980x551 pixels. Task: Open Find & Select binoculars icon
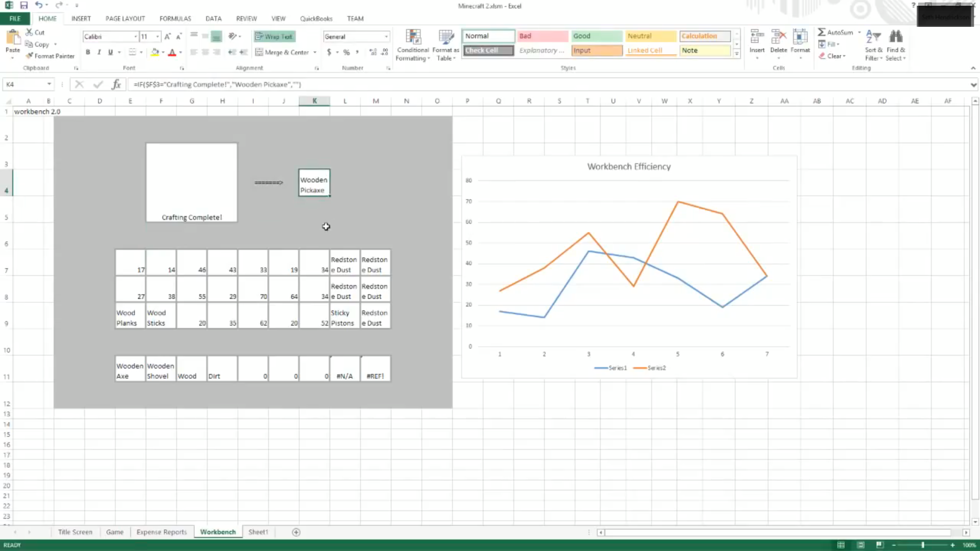(895, 37)
